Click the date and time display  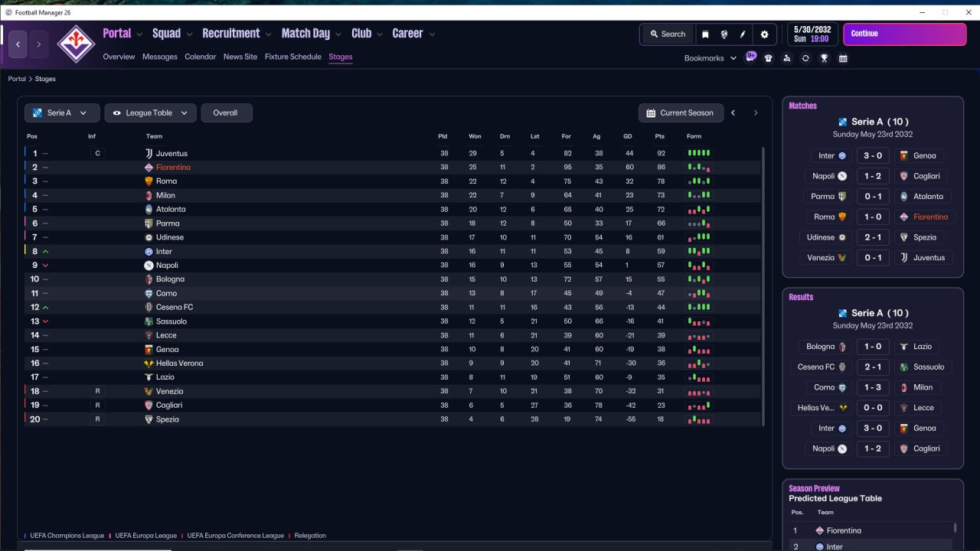click(812, 34)
